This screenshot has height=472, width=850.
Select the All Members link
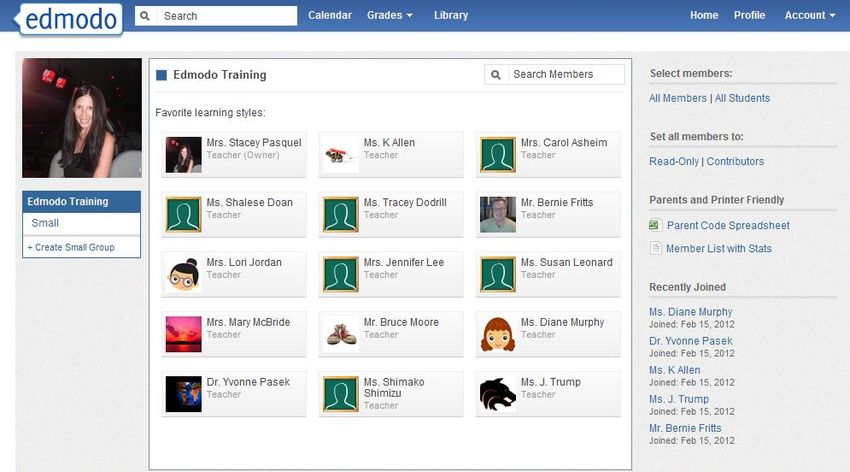(678, 98)
